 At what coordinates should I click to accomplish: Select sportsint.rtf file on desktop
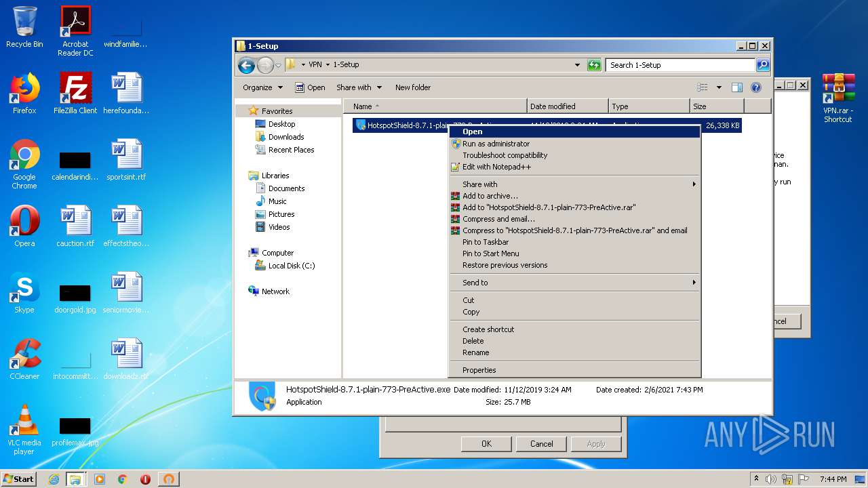126,160
